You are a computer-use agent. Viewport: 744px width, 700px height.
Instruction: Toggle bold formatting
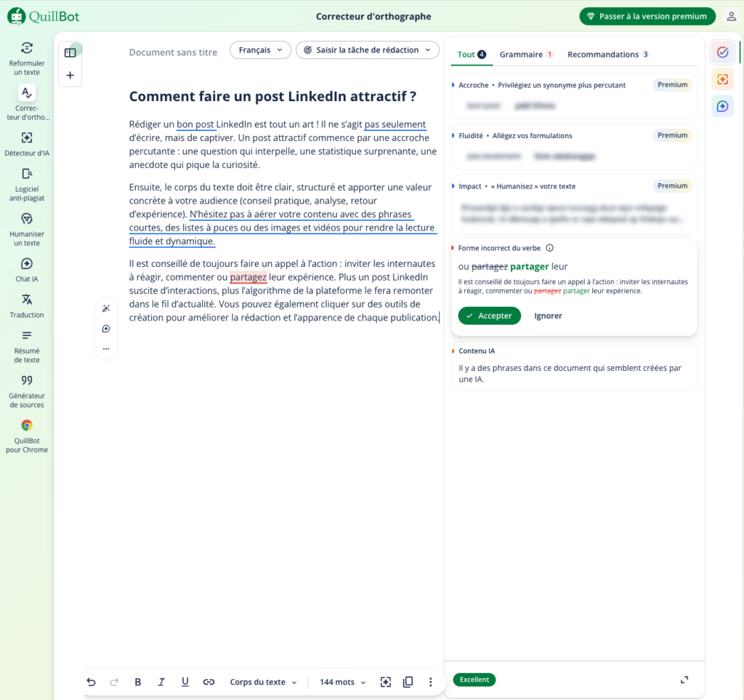click(138, 682)
